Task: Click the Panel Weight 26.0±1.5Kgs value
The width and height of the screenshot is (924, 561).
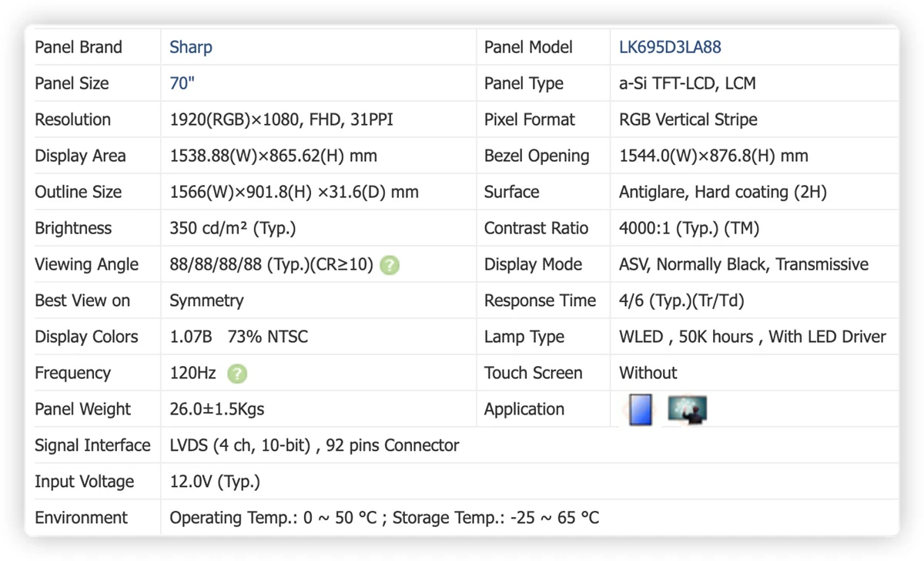Action: click(217, 409)
